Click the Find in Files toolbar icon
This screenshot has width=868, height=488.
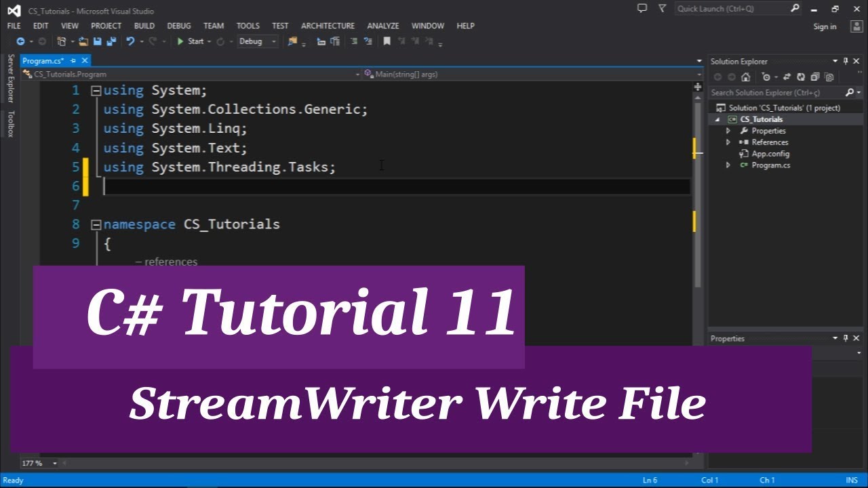(292, 41)
